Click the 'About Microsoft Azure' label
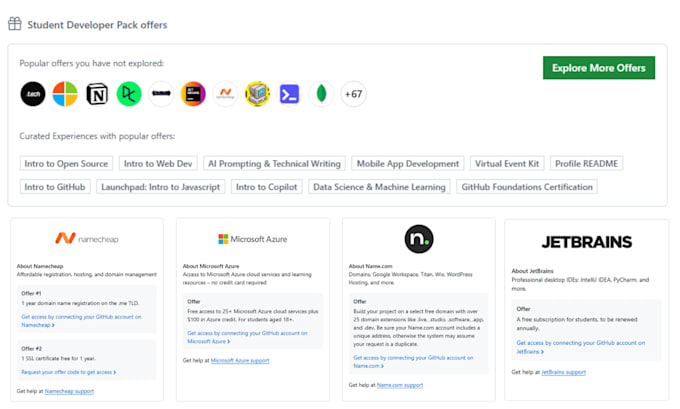The image size is (680, 409). [x=211, y=266]
